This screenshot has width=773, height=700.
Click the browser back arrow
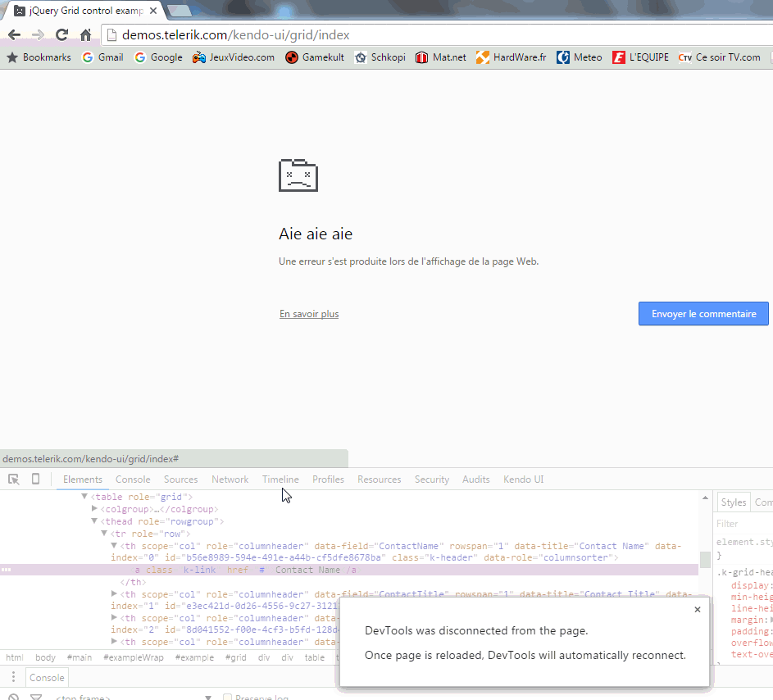14,35
